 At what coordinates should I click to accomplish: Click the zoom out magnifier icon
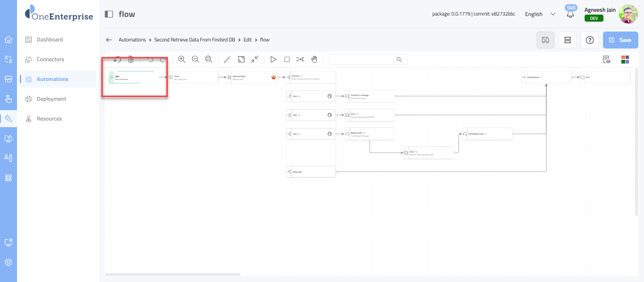[x=195, y=59]
